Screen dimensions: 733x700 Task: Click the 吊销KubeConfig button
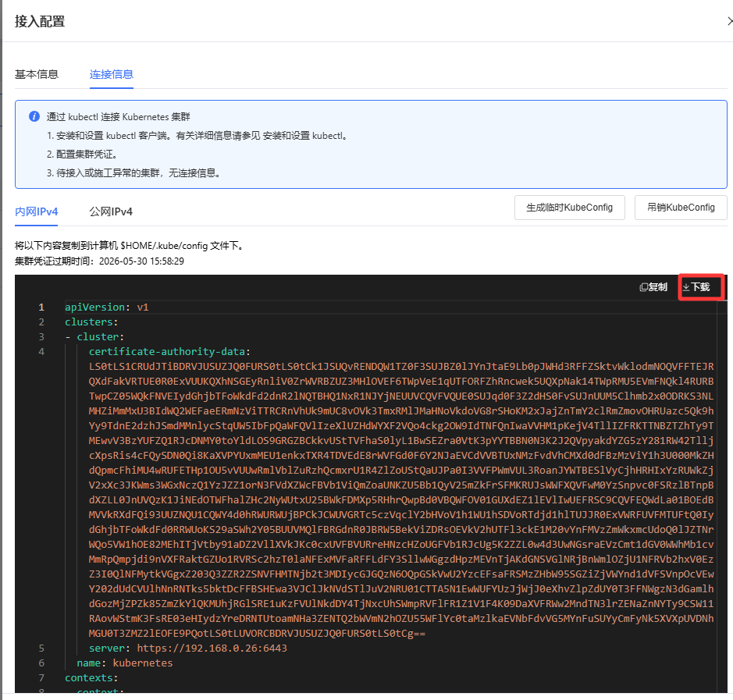coord(681,208)
